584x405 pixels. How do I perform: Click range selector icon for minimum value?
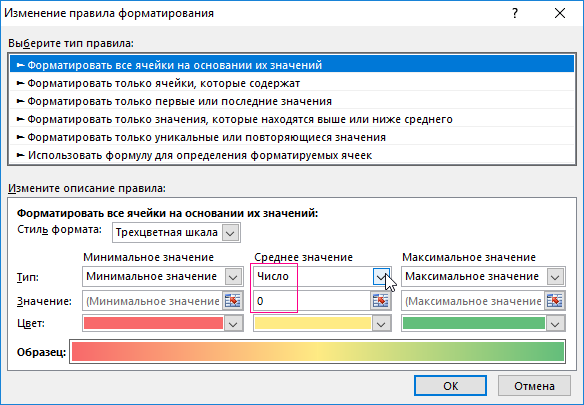coord(233,301)
